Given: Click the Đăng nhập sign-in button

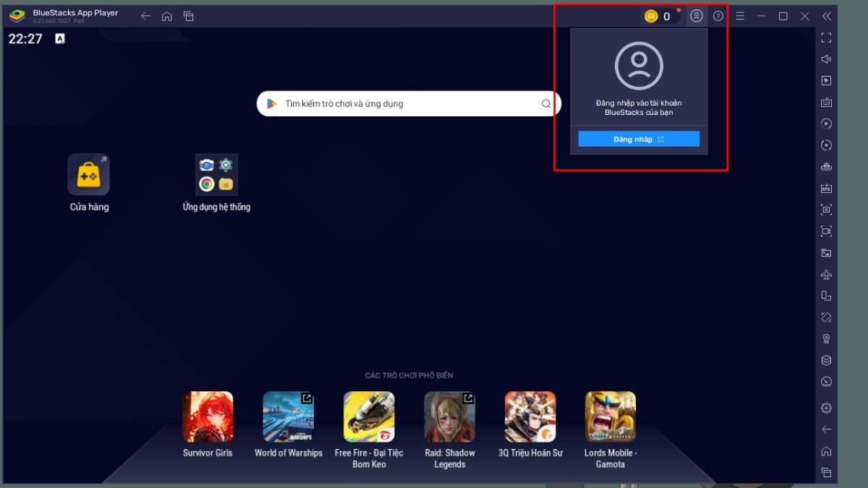Looking at the screenshot, I should (x=639, y=139).
